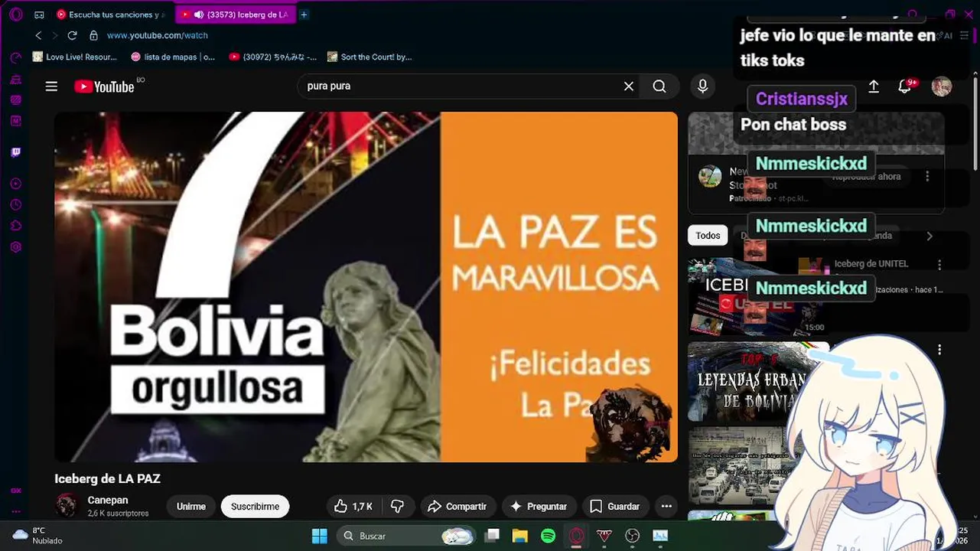Open the (30972) YouTube bookmark
The height and width of the screenshot is (551, 980).
(273, 57)
